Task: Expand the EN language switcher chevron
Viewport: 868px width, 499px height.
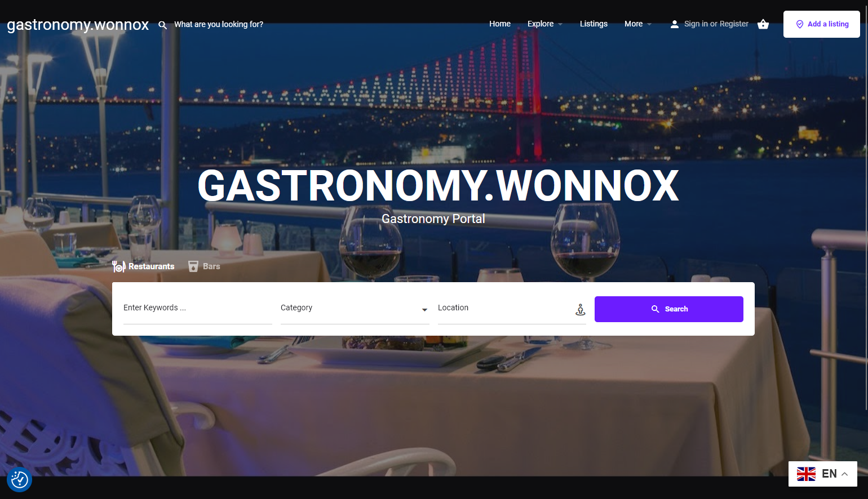Action: click(x=845, y=474)
